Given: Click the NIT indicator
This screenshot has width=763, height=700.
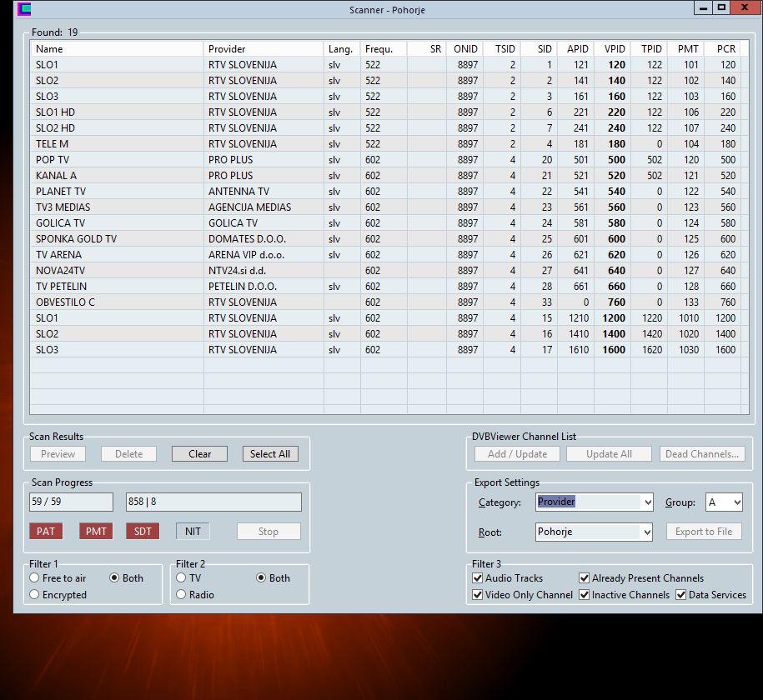Looking at the screenshot, I should pyautogui.click(x=193, y=531).
